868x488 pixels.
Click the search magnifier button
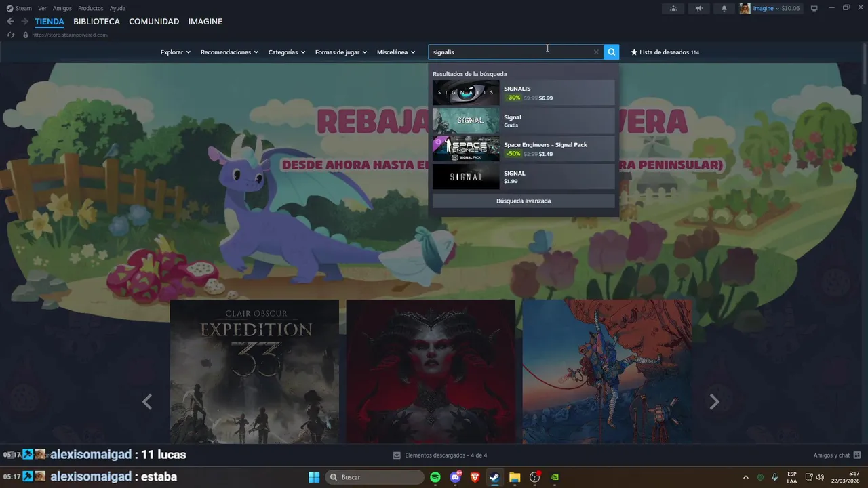[612, 52]
